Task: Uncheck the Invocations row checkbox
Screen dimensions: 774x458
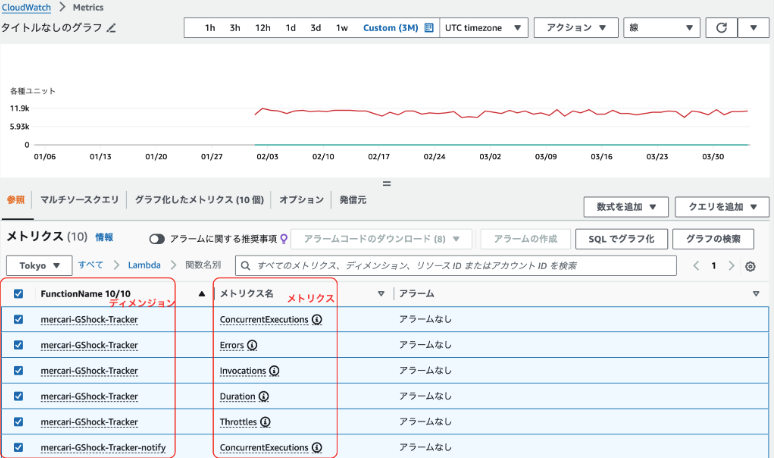Action: pyautogui.click(x=18, y=371)
